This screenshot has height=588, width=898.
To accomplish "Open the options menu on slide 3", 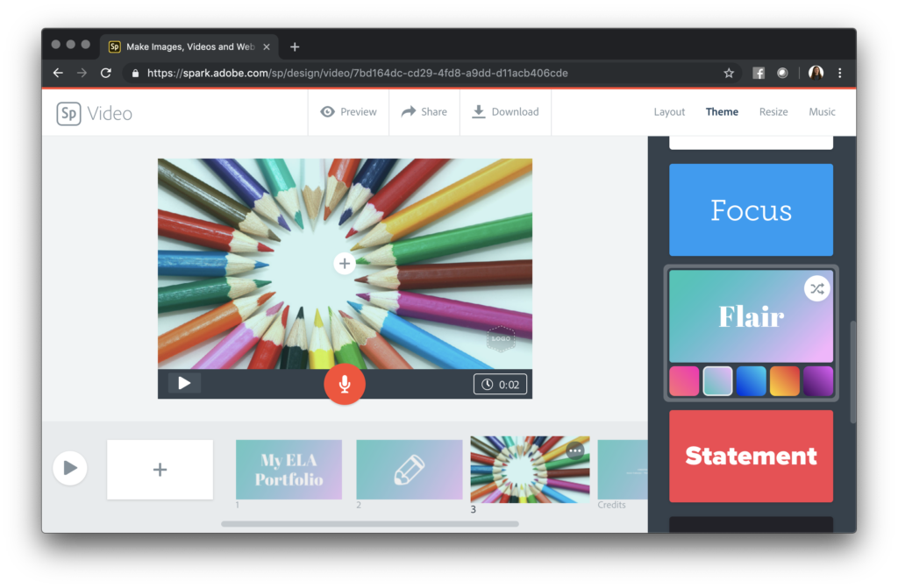I will click(577, 450).
